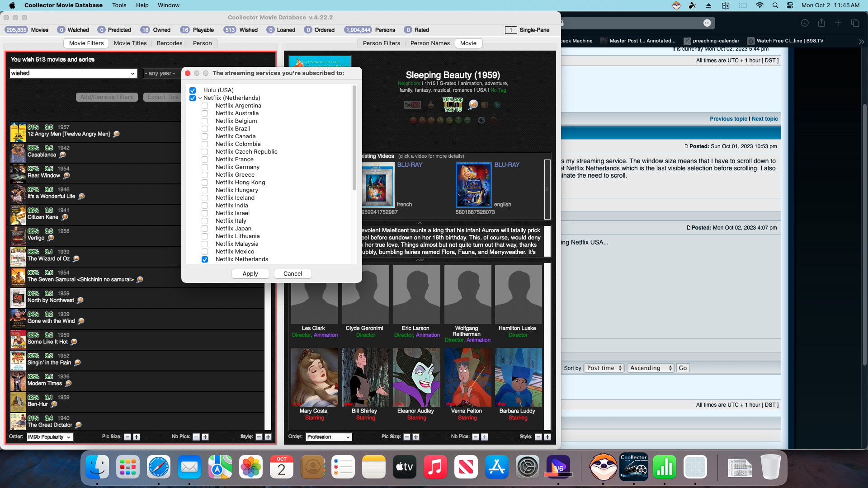
Task: Decrease Pic Size in left pane
Action: pos(127,437)
